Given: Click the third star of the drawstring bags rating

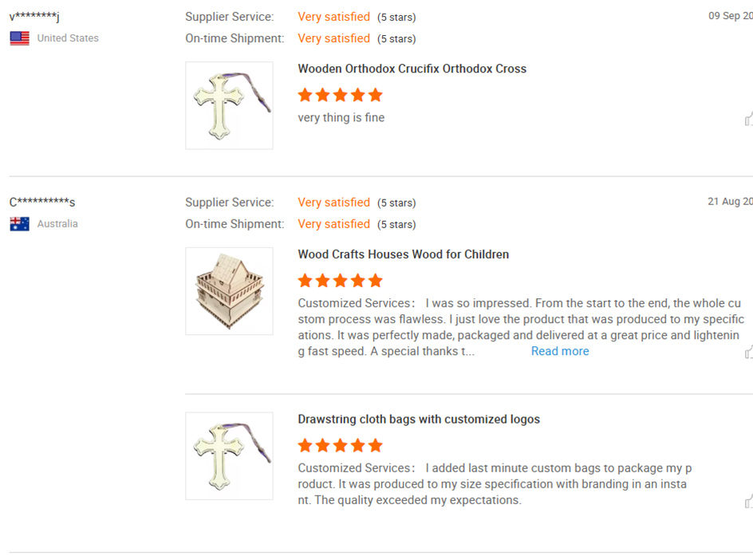Looking at the screenshot, I should click(x=340, y=445).
